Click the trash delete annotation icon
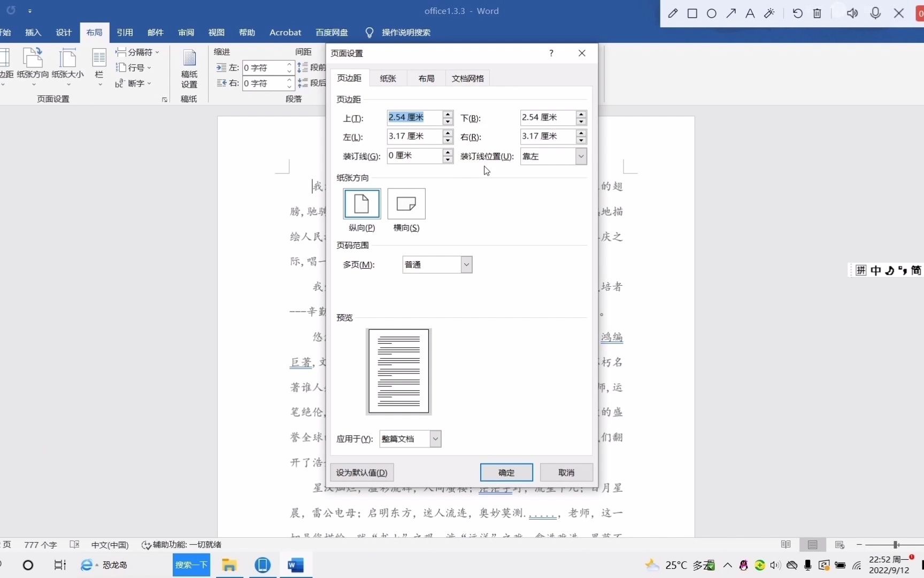Image resolution: width=924 pixels, height=578 pixels. 817,13
